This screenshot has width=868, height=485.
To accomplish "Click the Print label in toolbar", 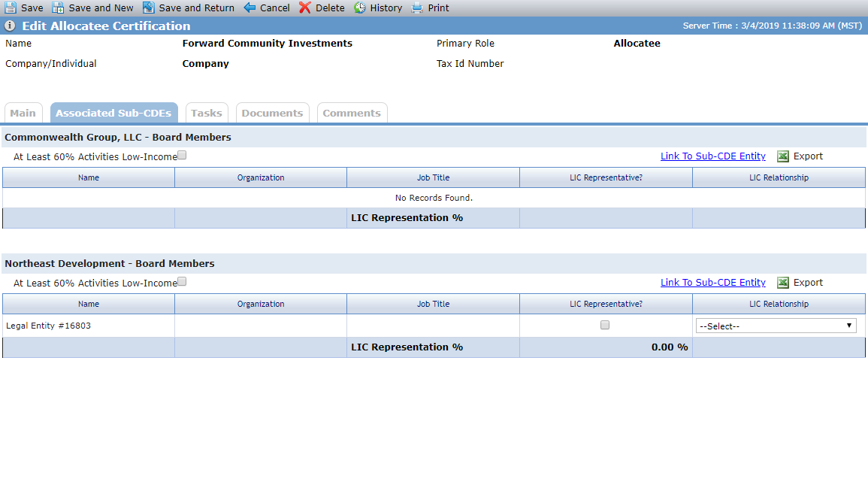I will click(438, 8).
